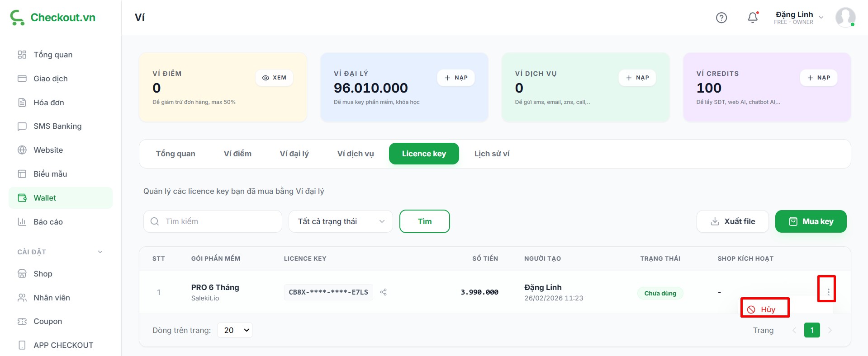The height and width of the screenshot is (356, 868).
Task: Open the Đặng Linh account menu
Action: click(798, 18)
